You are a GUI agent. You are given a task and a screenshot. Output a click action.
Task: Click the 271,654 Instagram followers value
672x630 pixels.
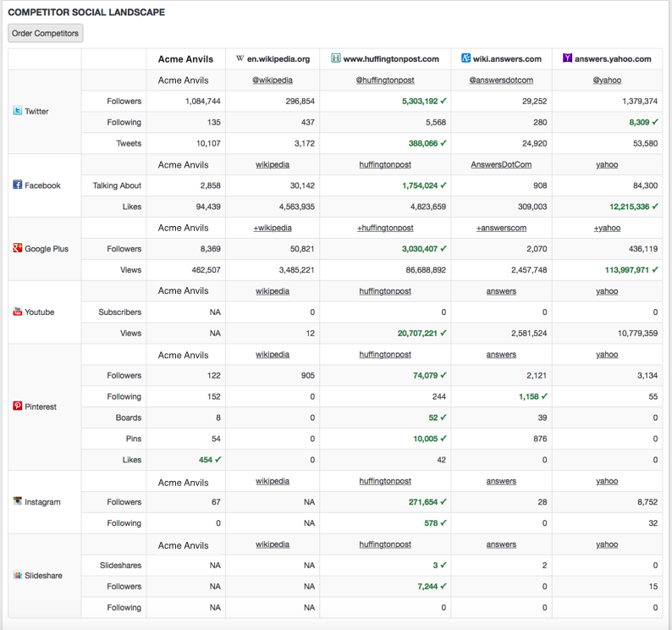(423, 502)
